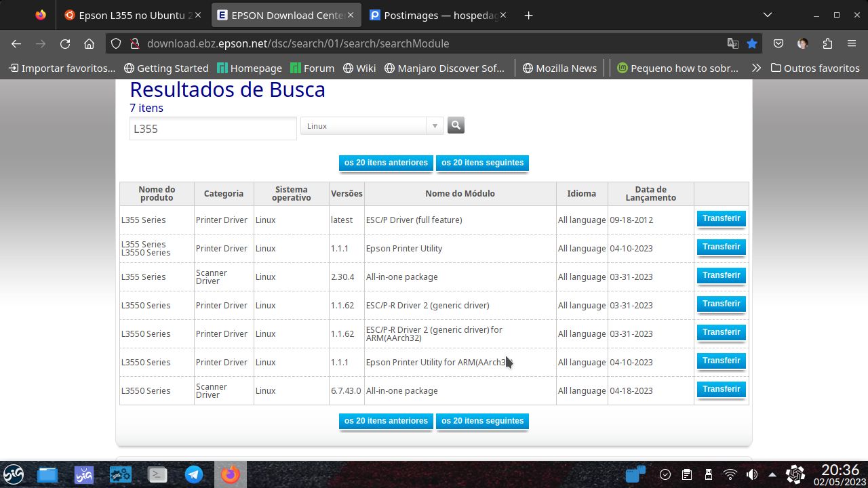
Task: Show more bookmarks overflow chevron
Action: point(756,68)
